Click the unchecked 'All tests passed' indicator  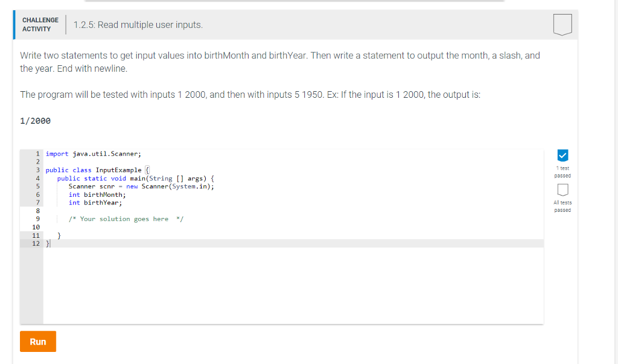[562, 190]
